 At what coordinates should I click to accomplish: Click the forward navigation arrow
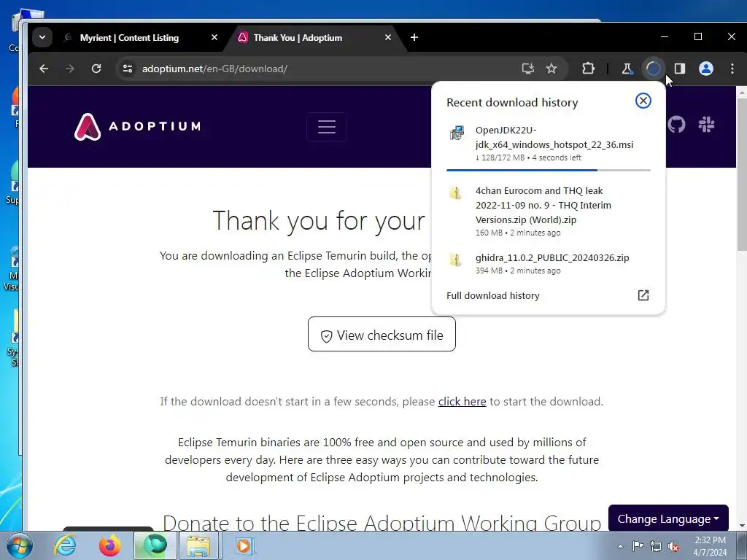70,69
